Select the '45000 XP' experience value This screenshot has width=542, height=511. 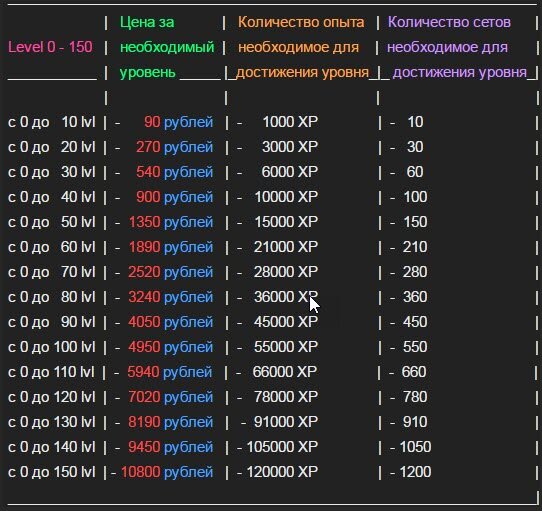point(286,322)
